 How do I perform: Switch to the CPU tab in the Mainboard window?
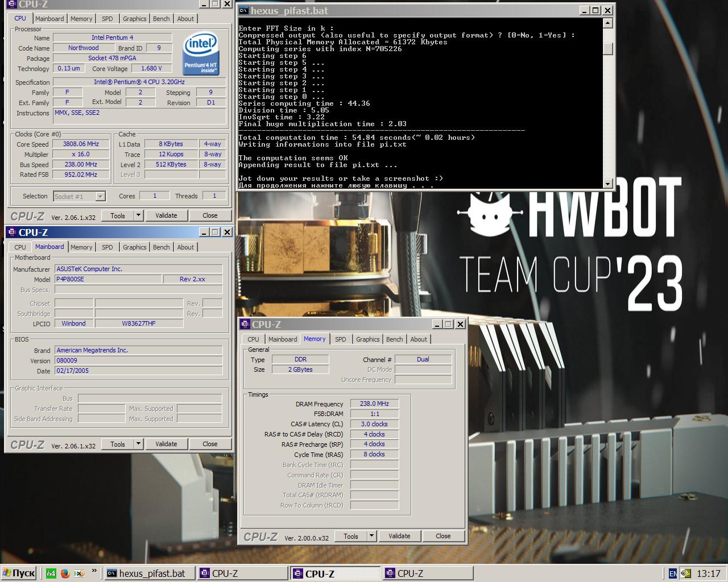[x=20, y=247]
